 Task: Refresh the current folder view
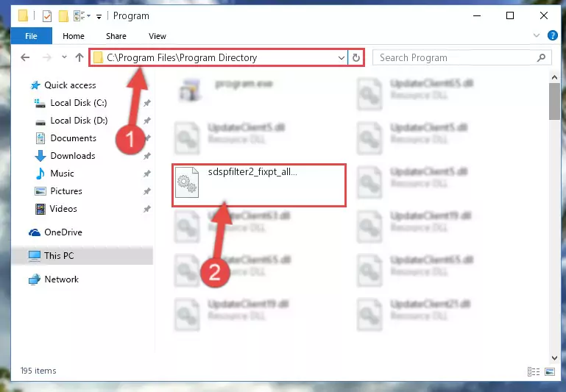(356, 57)
